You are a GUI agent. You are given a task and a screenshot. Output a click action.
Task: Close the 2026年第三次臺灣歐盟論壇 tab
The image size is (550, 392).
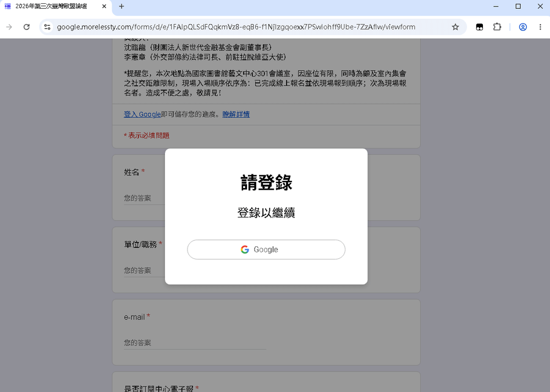click(104, 6)
